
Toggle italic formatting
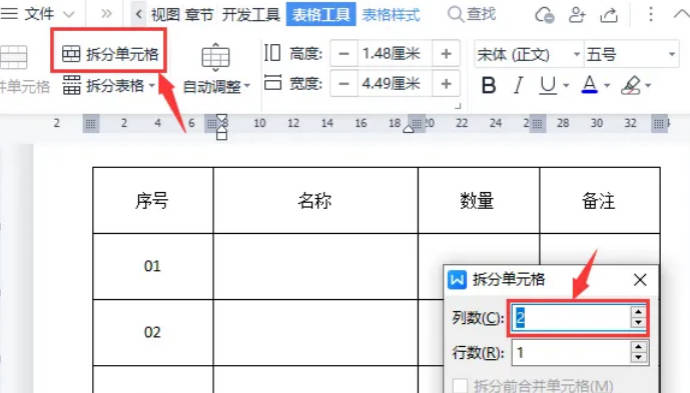click(519, 85)
